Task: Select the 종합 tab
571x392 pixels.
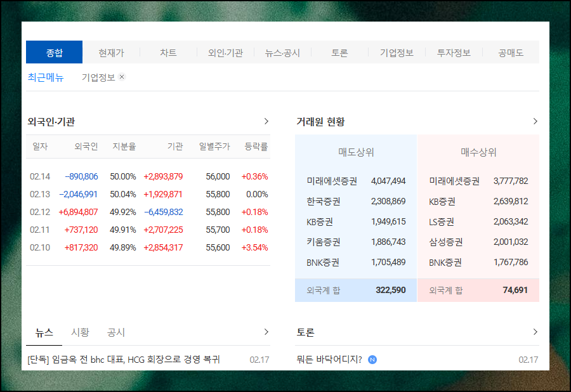Action: tap(55, 53)
